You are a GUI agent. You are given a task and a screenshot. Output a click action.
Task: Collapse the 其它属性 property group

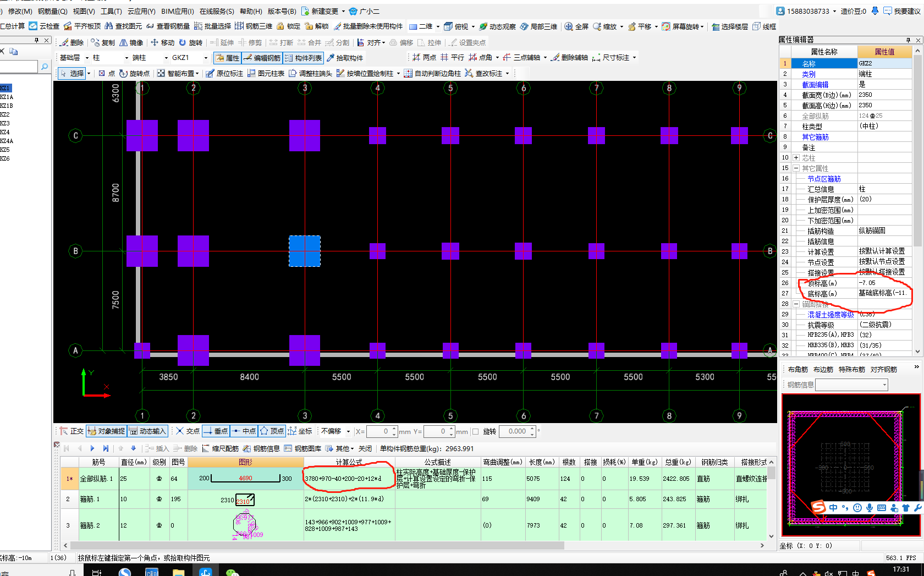pyautogui.click(x=796, y=168)
